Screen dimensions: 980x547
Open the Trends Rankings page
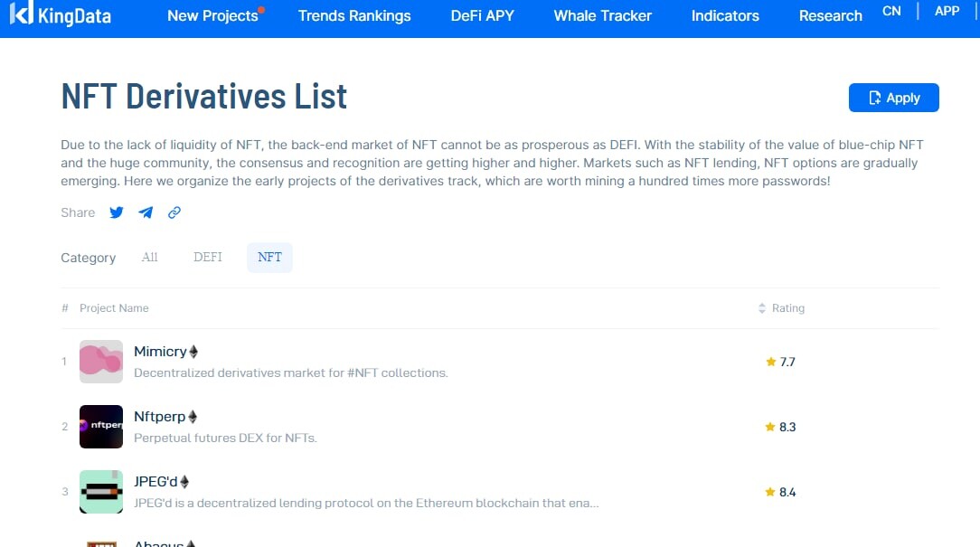click(x=354, y=15)
